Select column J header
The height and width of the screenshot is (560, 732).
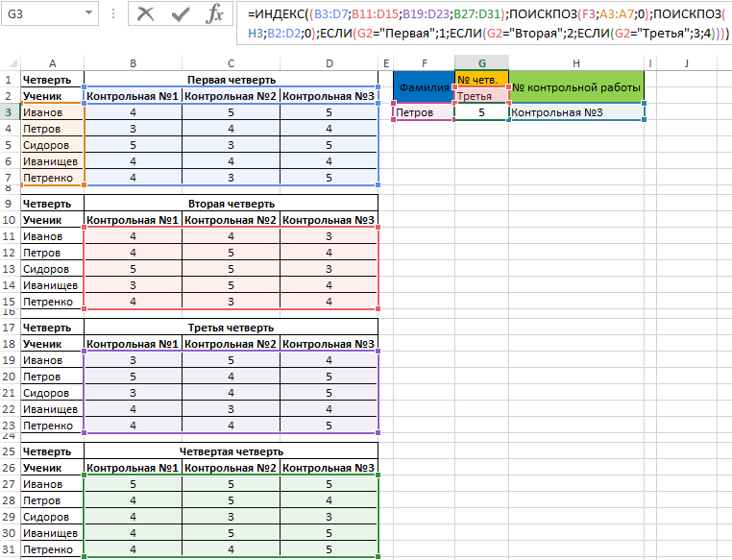[x=688, y=63]
